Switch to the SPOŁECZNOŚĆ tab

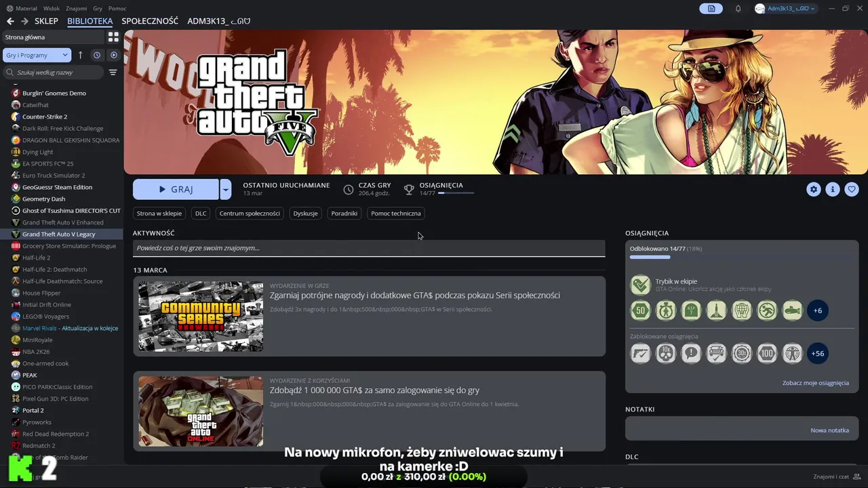pyautogui.click(x=150, y=21)
